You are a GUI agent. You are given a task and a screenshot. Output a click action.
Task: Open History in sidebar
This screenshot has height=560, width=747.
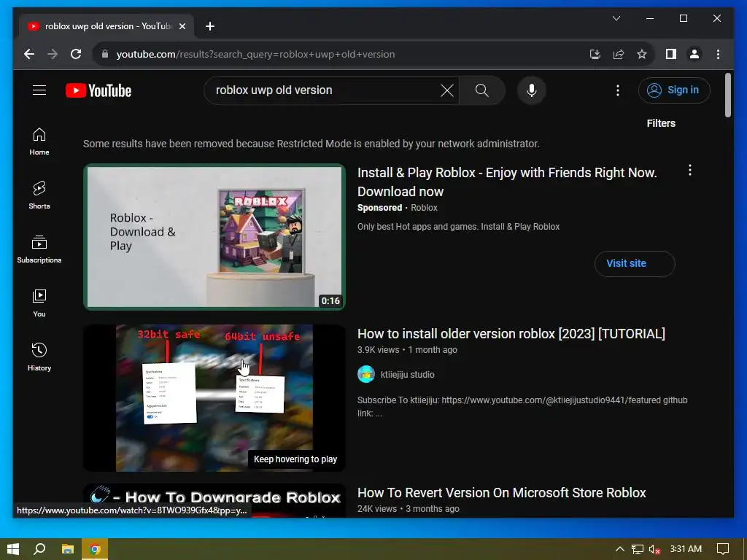[x=39, y=357]
